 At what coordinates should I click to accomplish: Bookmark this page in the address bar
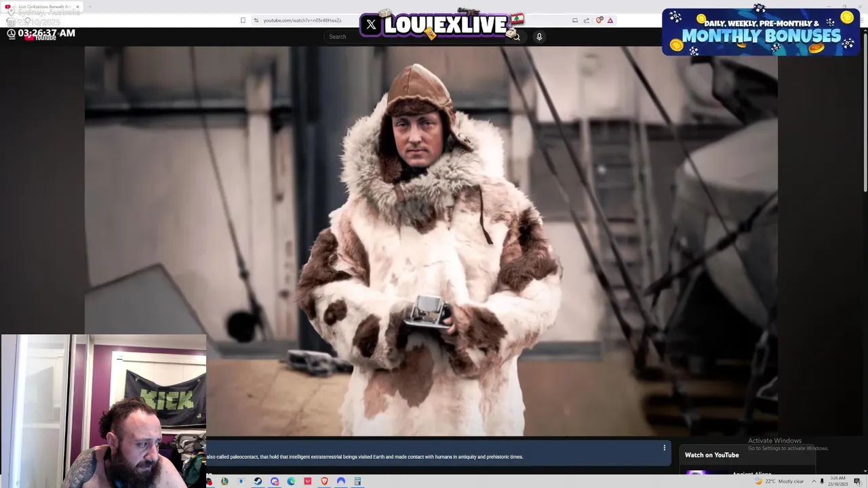tap(243, 20)
